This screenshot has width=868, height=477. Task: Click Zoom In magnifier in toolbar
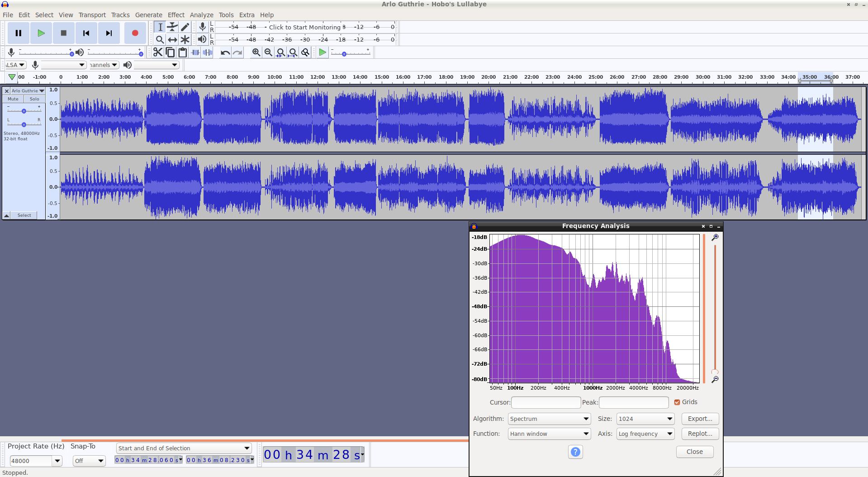[x=256, y=52]
